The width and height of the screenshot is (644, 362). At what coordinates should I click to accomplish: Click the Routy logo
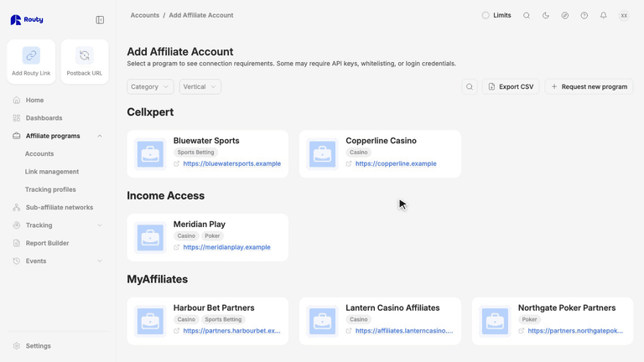pos(27,20)
